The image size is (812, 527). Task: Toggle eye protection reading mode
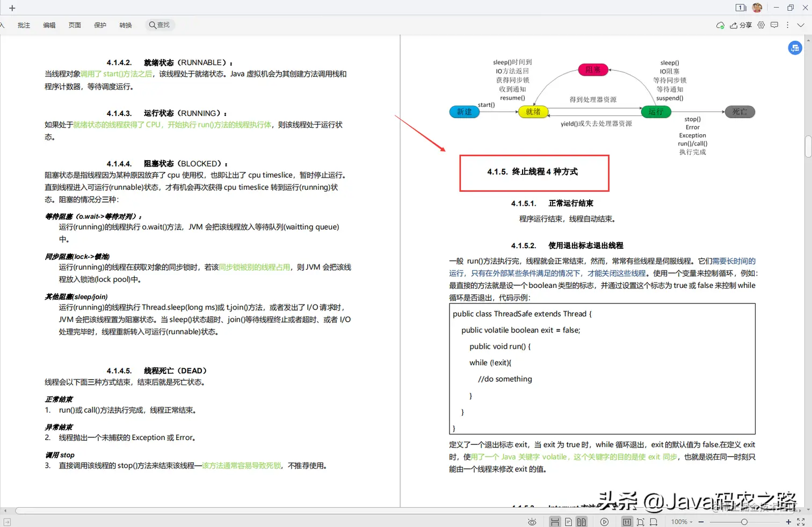[x=532, y=522]
